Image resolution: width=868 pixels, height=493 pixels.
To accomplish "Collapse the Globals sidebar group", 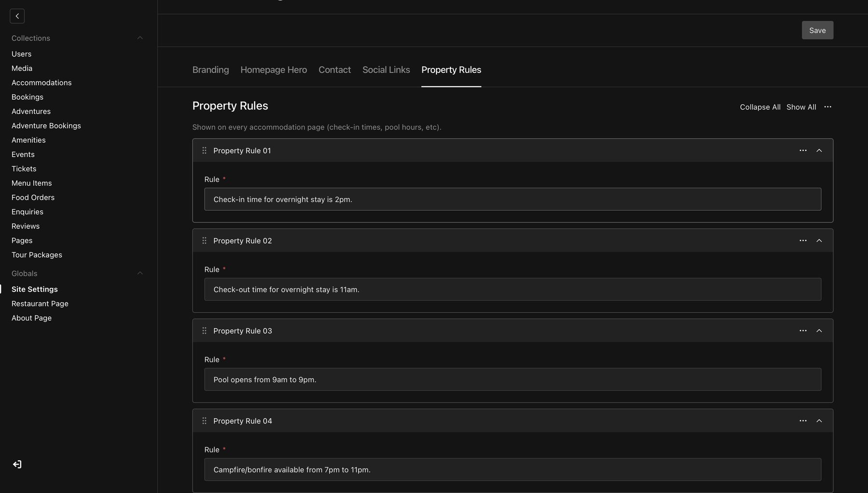I will coord(140,273).
